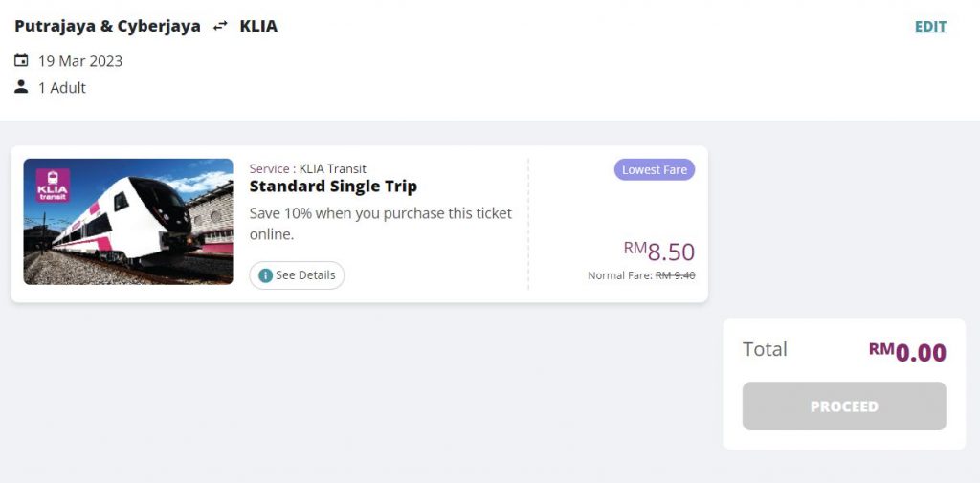Click the Service : KLIA Transit label

(307, 168)
